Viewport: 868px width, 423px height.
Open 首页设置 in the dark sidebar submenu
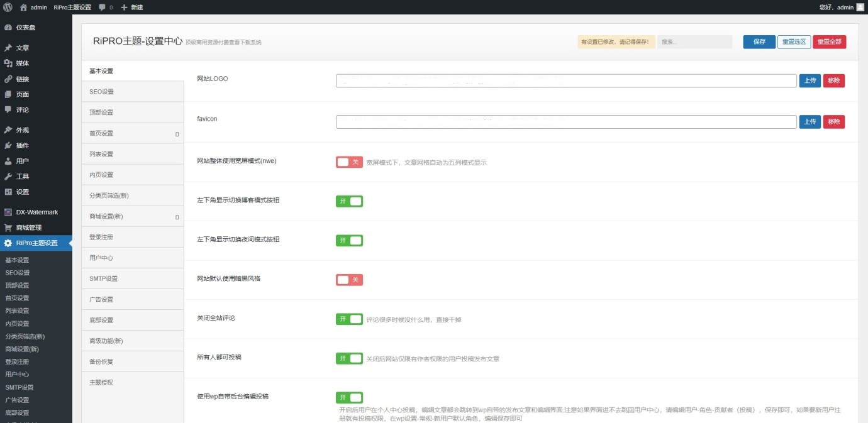pos(18,298)
